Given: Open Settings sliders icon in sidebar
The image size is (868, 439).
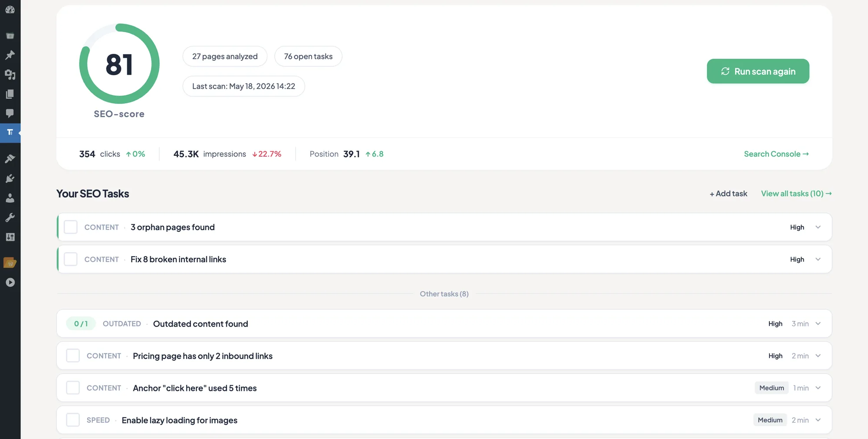Looking at the screenshot, I should [10, 237].
